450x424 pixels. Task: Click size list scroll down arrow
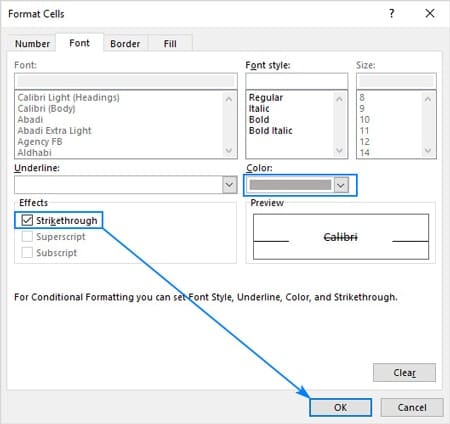coord(428,150)
